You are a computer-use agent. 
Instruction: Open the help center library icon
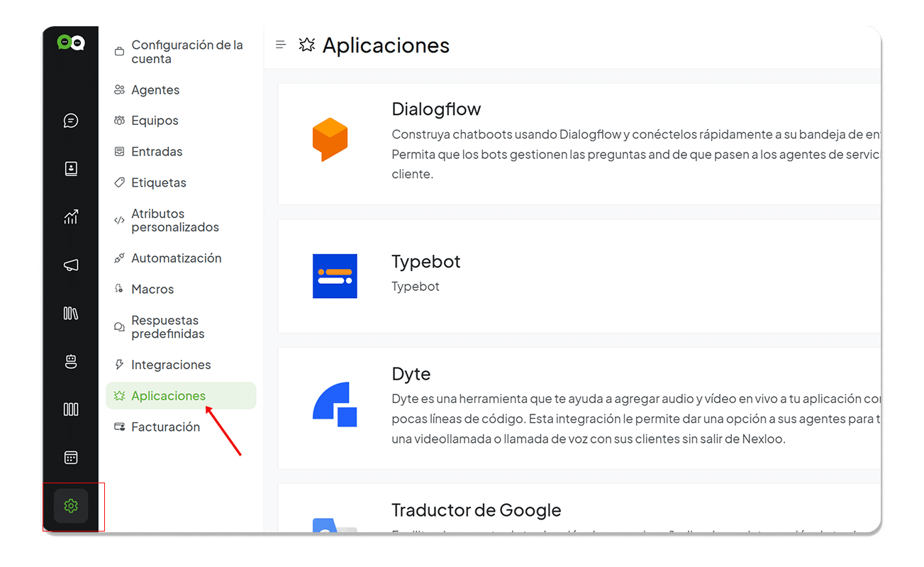71,313
